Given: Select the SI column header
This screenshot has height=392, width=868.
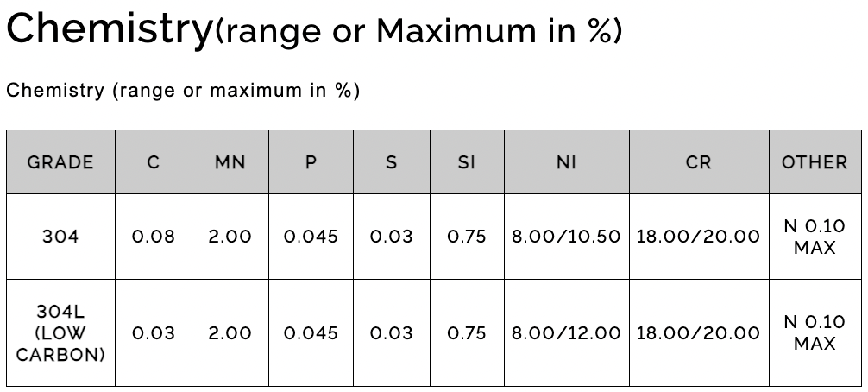Looking at the screenshot, I should tap(467, 162).
